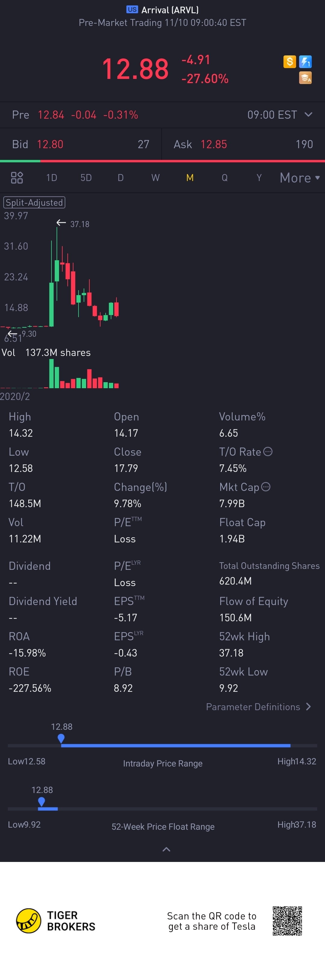Switch to the 1D chart tab

tap(52, 178)
